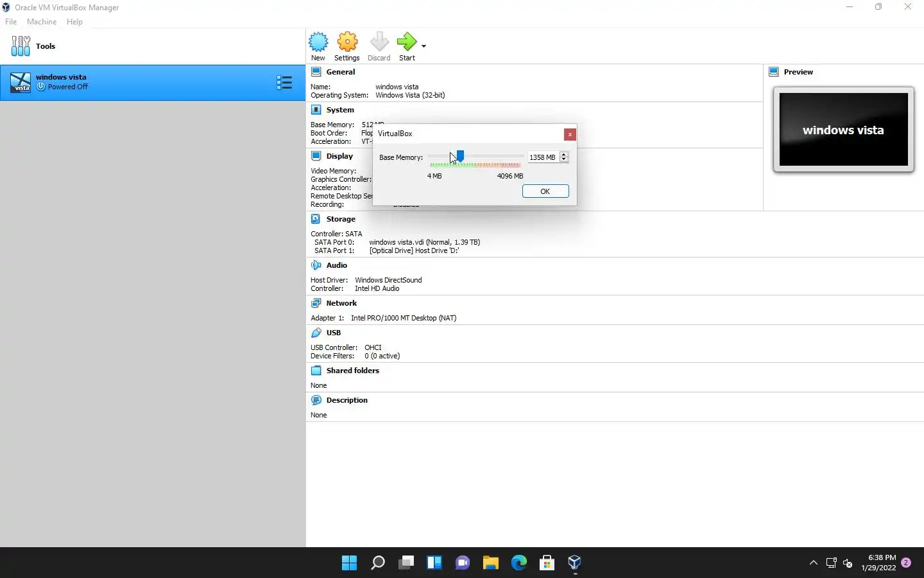Click OK in the Base Memory dialog
Viewport: 924px width, 578px height.
(x=545, y=191)
